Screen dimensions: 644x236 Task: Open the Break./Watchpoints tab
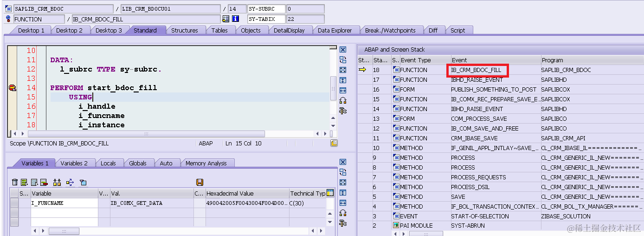(390, 30)
